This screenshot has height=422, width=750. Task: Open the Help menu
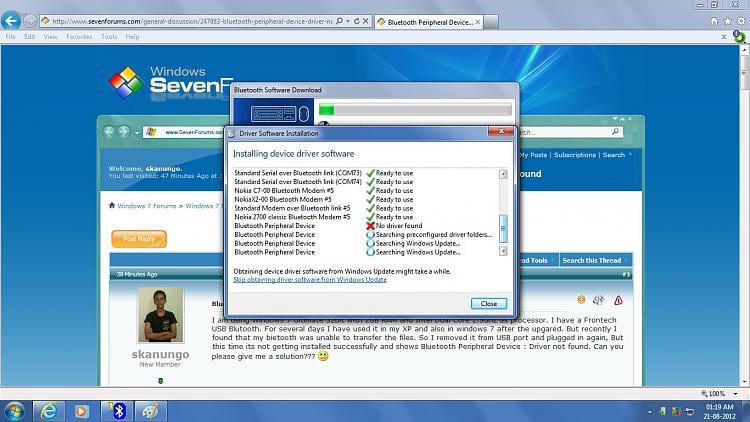[x=132, y=36]
